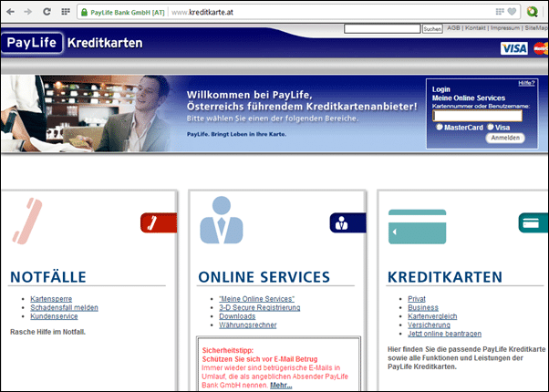Bookmark the page with the heart icon

coord(512,12)
